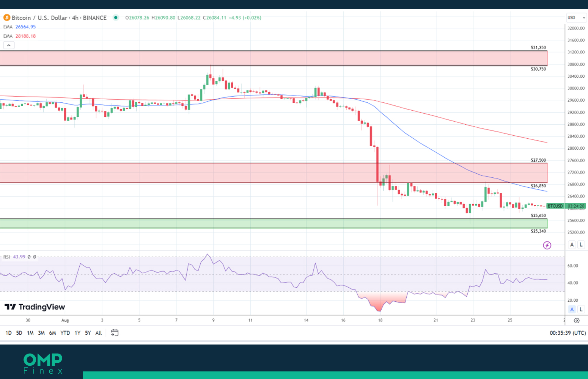Open the USD currency dropdown

(576, 18)
